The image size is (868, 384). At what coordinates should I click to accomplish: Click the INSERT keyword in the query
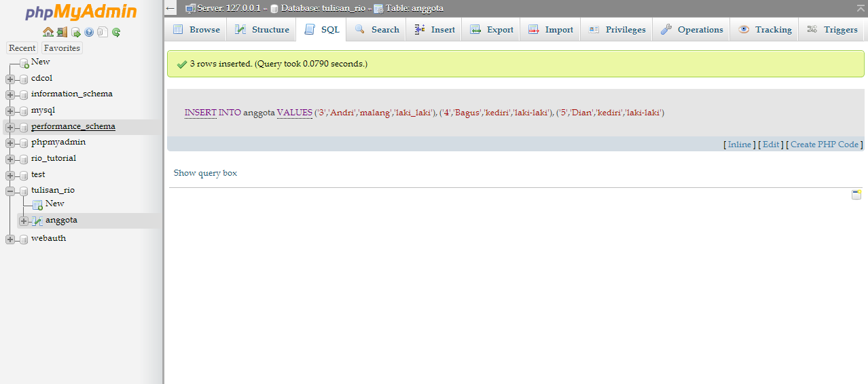pos(200,113)
